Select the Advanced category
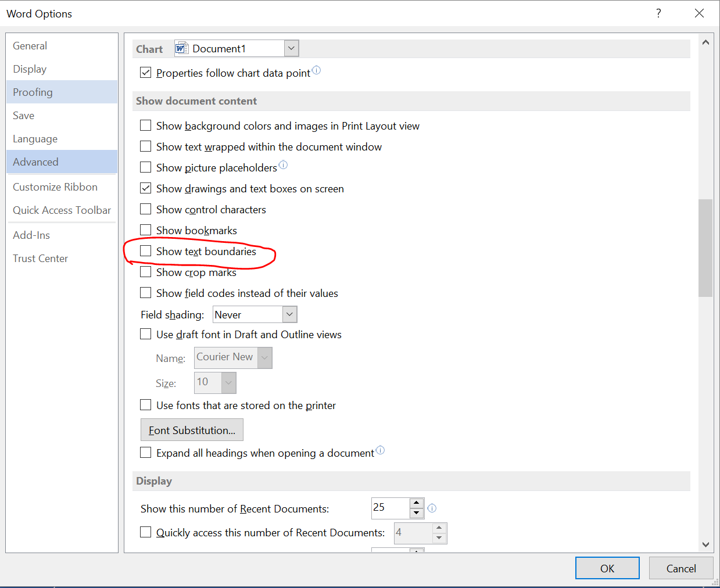Screen dimensions: 720x588 click(x=62, y=162)
